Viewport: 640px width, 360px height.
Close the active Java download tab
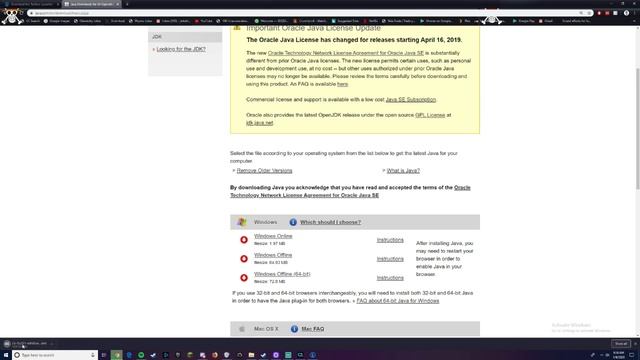(118, 4)
